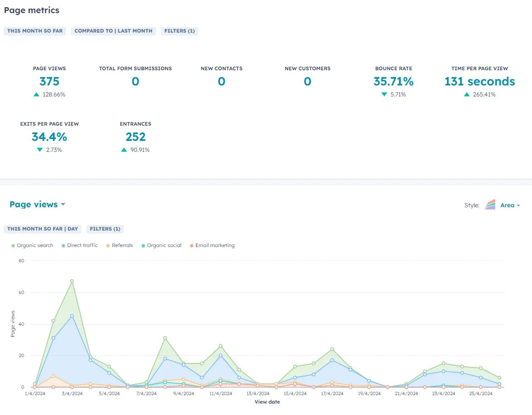This screenshot has height=415, width=532.
Task: Open Filters (1) in Page metrics
Action: tap(179, 31)
